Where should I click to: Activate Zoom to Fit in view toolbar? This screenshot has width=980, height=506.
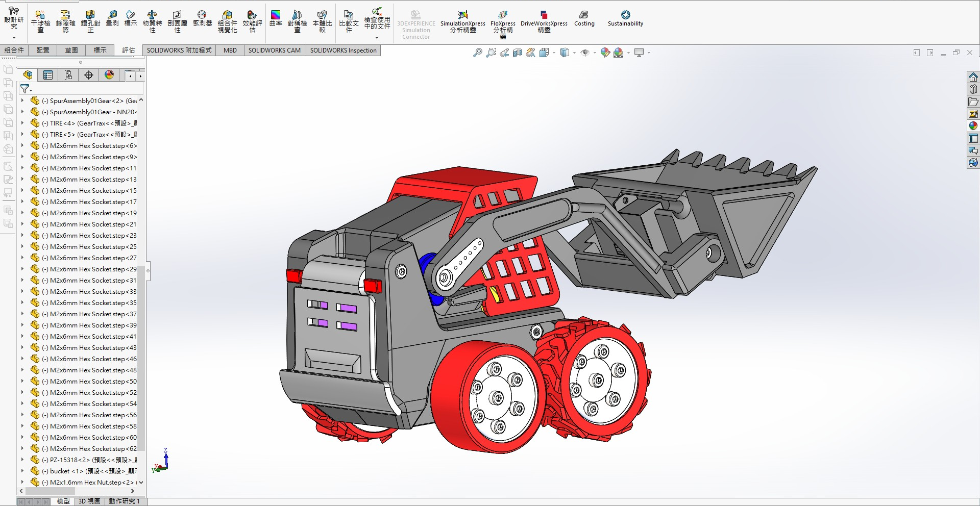(477, 53)
